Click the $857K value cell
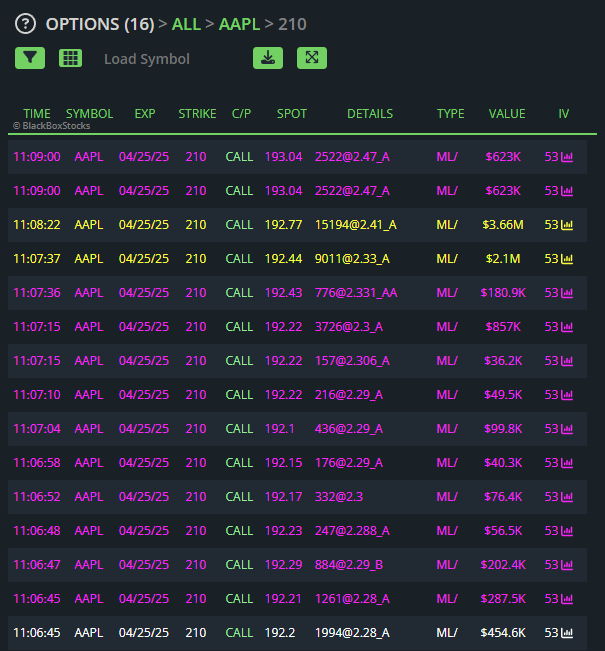This screenshot has width=605, height=651. 503,327
